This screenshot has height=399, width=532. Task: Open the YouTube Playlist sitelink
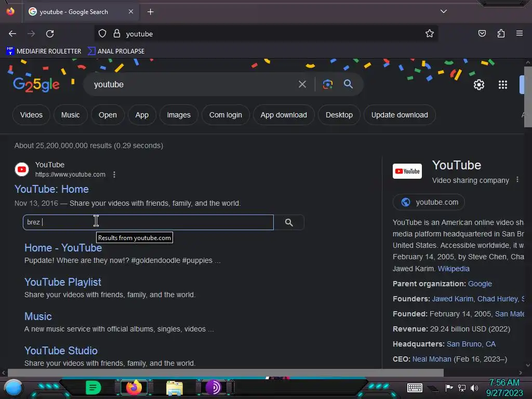click(x=63, y=282)
